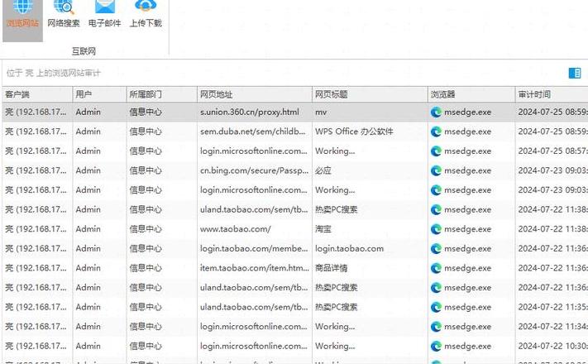Click the 位于 亮 上的浏览网站审计 heading

53,73
